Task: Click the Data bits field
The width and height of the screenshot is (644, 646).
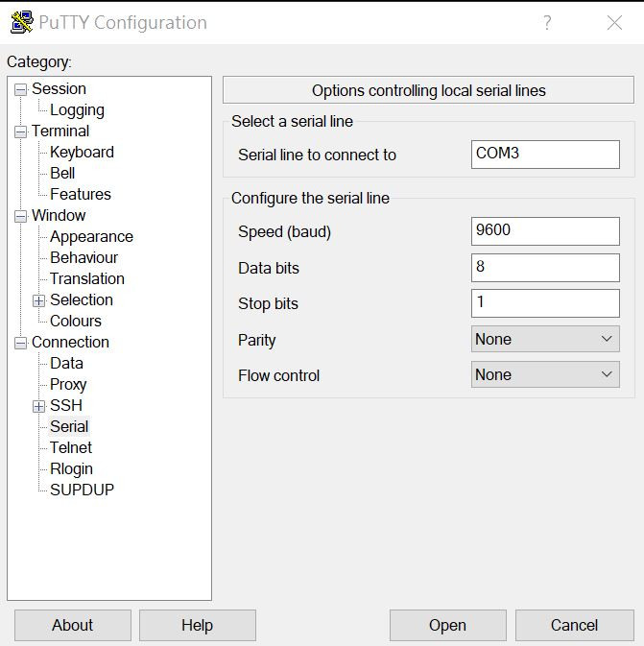Action: 545,268
